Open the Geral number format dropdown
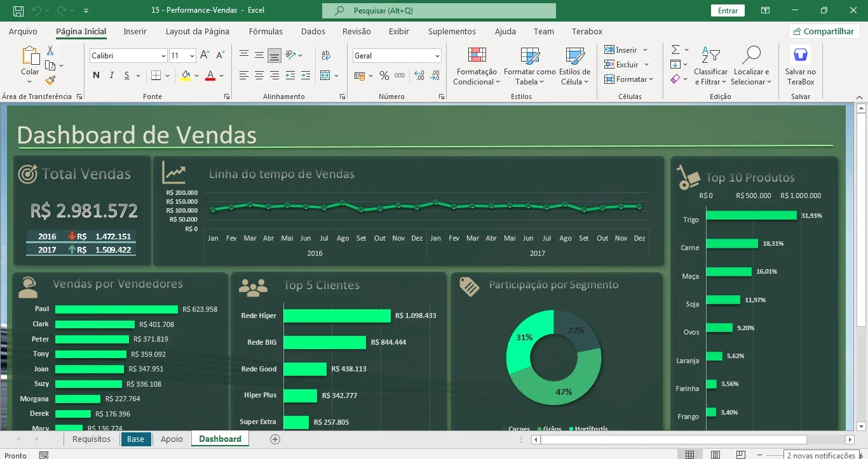The image size is (868, 459). (x=437, y=56)
